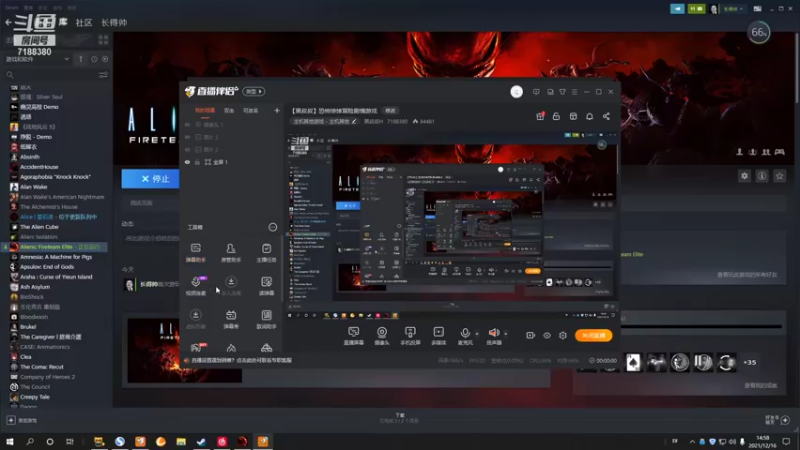Open the gear settings icon in the stream toolbar

click(x=563, y=335)
